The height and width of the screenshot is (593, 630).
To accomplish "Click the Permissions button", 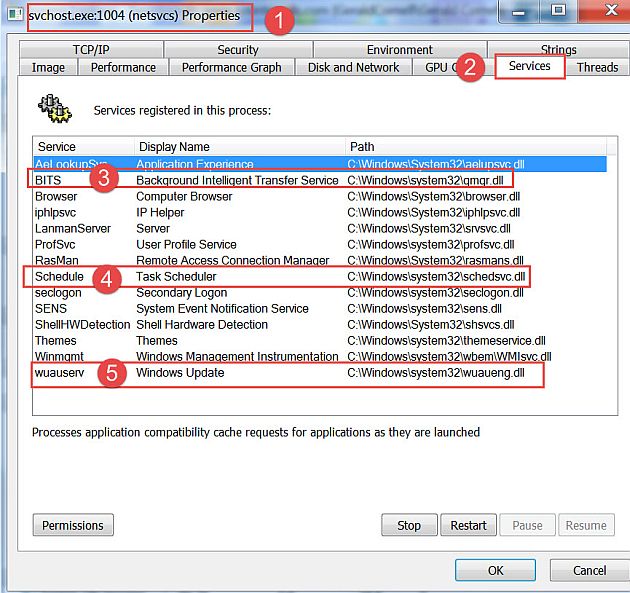I will coord(73,525).
